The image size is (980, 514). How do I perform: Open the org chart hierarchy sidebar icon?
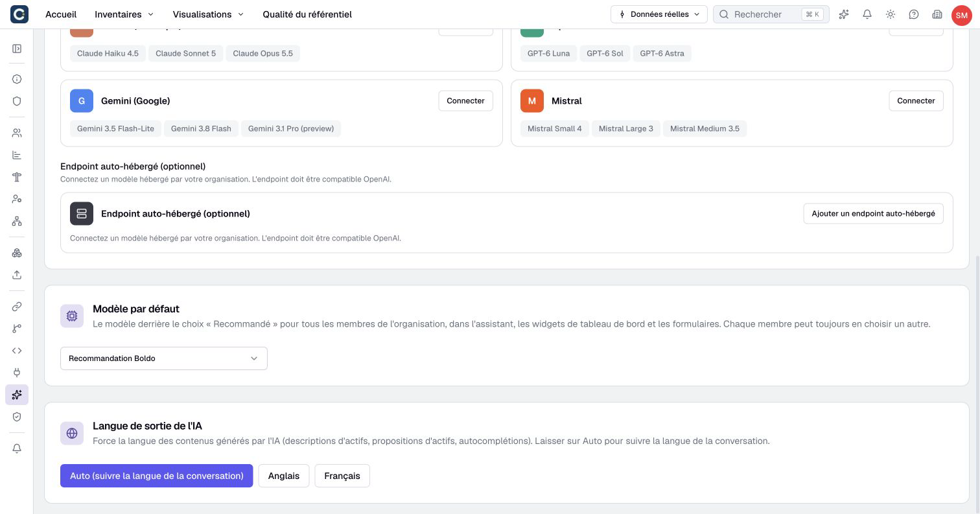[17, 221]
